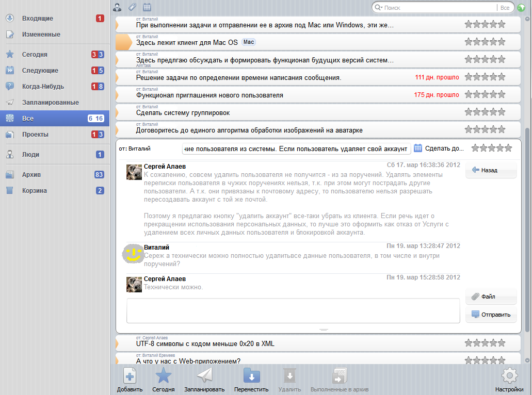Click flag of UTF-8 символы task

(x=118, y=343)
